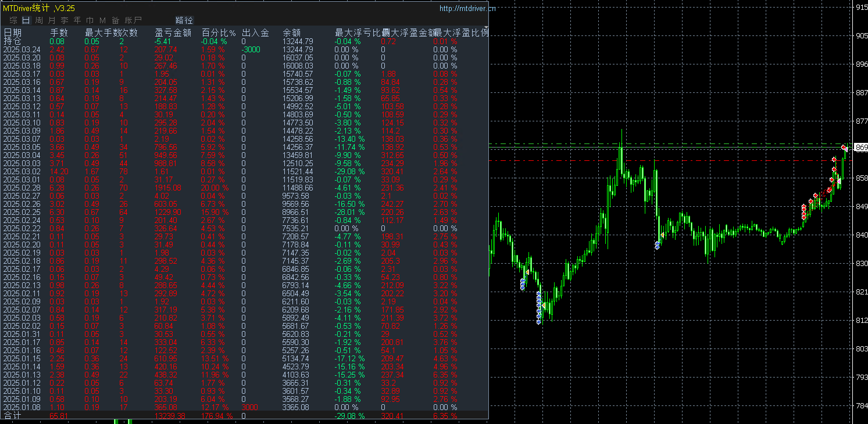Select the 年 yearly tab
The image size is (868, 424).
tap(77, 20)
